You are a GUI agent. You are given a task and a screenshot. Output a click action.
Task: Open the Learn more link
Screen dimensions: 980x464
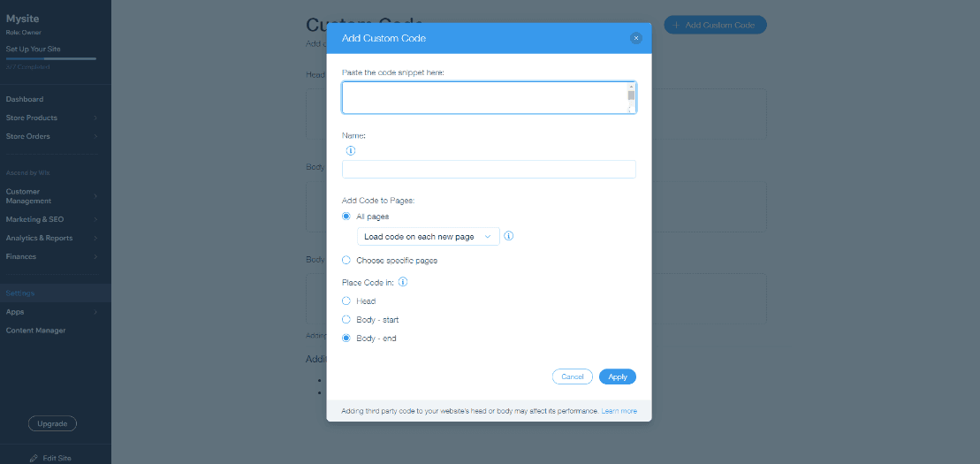point(619,412)
